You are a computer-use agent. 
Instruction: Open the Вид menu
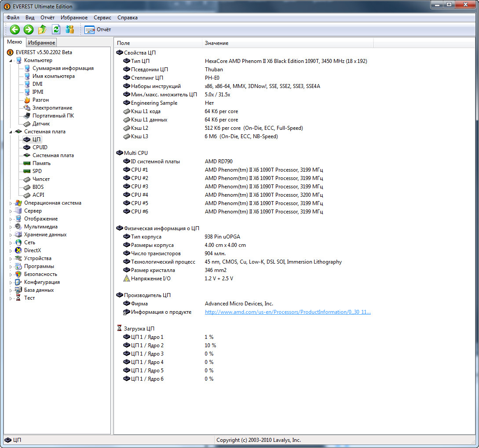(29, 18)
